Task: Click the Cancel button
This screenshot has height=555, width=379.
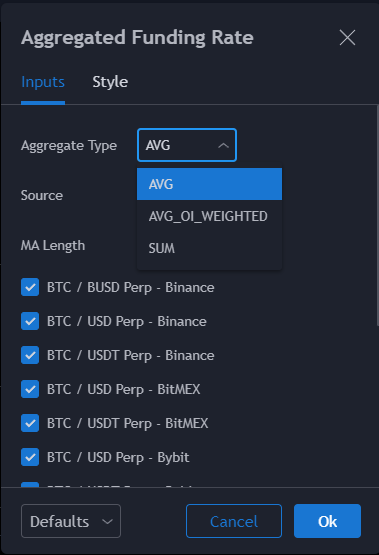Action: pyautogui.click(x=234, y=521)
